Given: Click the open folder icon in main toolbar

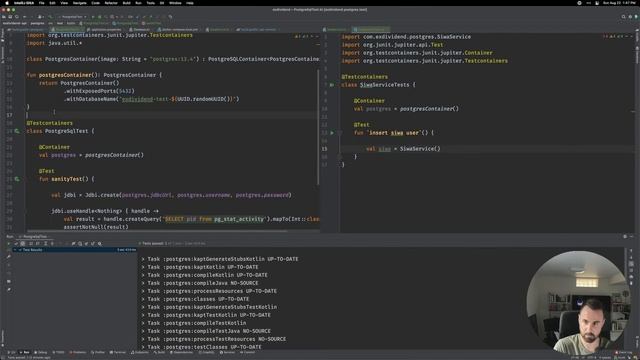Looking at the screenshot, I should pyautogui.click(x=4, y=17).
